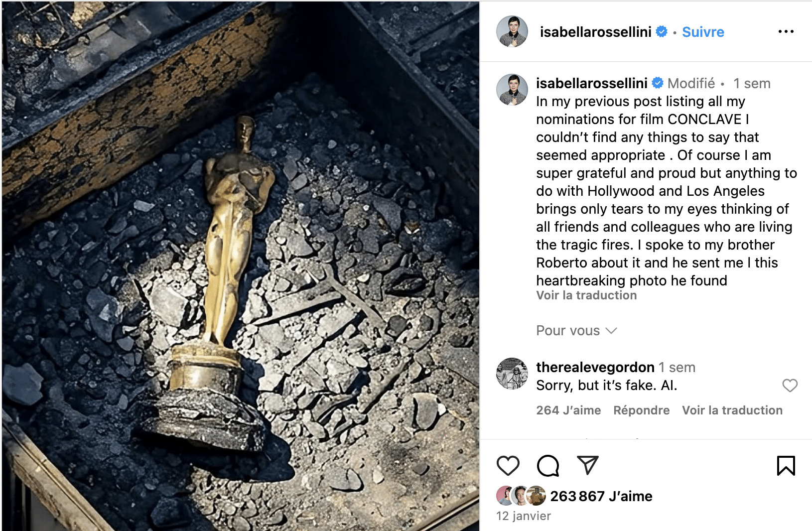Open the three-dots more options menu
Image resolution: width=812 pixels, height=531 pixels.
pyautogui.click(x=786, y=31)
